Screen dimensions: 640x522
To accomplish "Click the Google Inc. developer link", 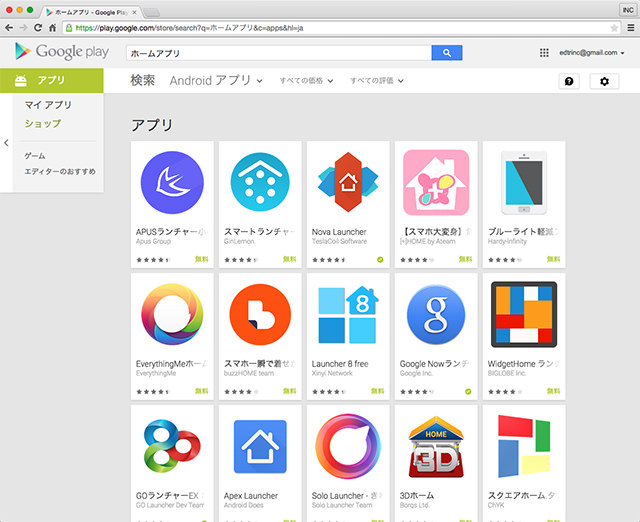I will tap(416, 373).
